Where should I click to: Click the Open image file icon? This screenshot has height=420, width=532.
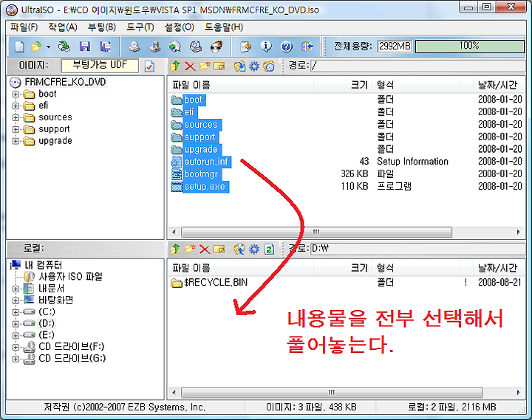coord(36,47)
